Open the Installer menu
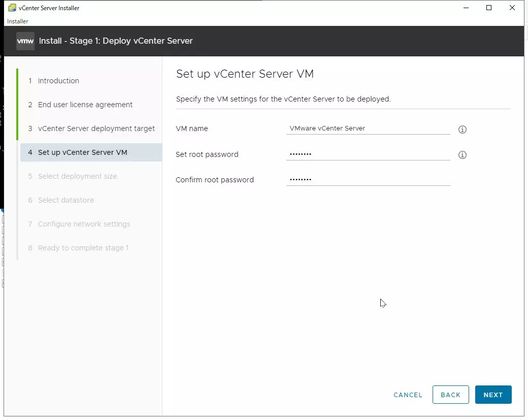Image resolution: width=528 pixels, height=420 pixels. (17, 21)
